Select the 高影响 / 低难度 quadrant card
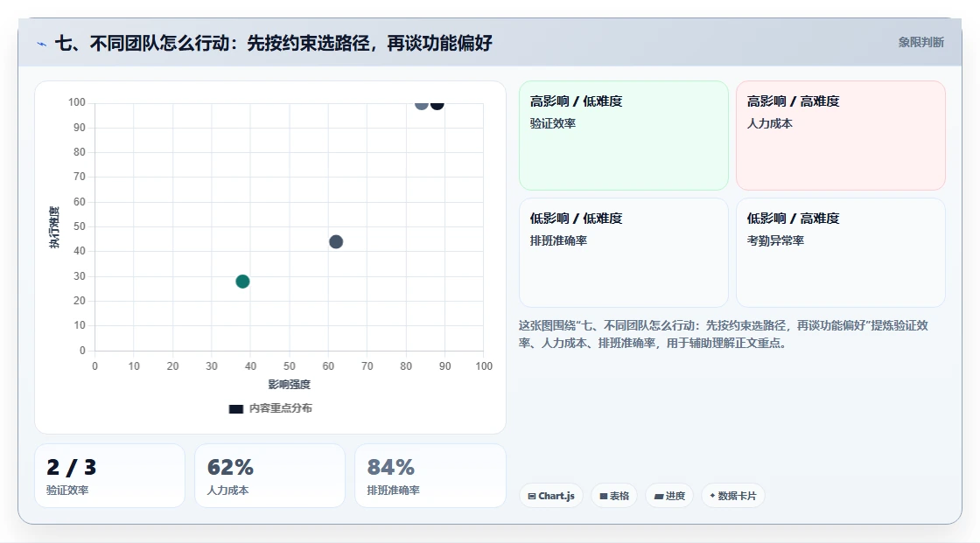The image size is (980, 543). (624, 136)
